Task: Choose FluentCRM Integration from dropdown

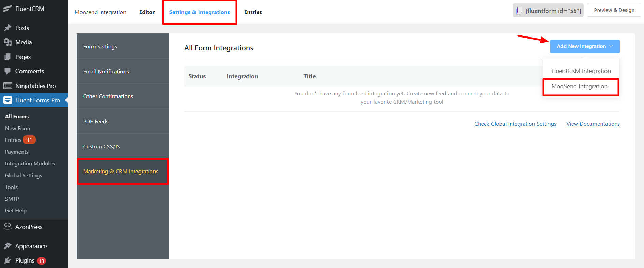Action: point(581,71)
